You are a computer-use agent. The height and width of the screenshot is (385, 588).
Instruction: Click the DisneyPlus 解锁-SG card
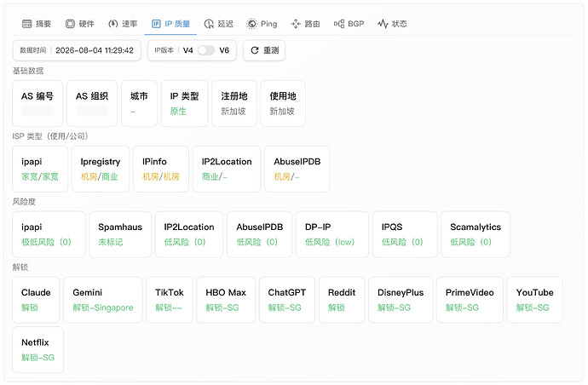(x=401, y=300)
